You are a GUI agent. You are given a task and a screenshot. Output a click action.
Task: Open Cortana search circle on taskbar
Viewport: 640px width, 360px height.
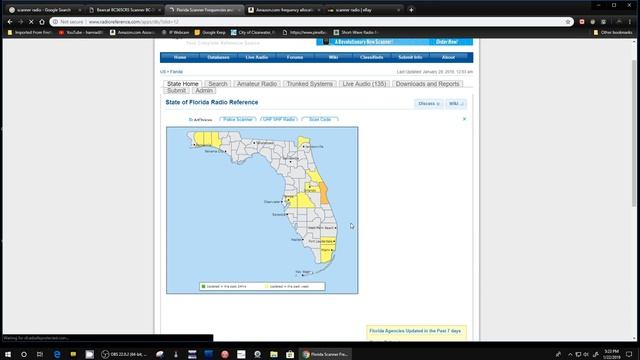pos(24,354)
